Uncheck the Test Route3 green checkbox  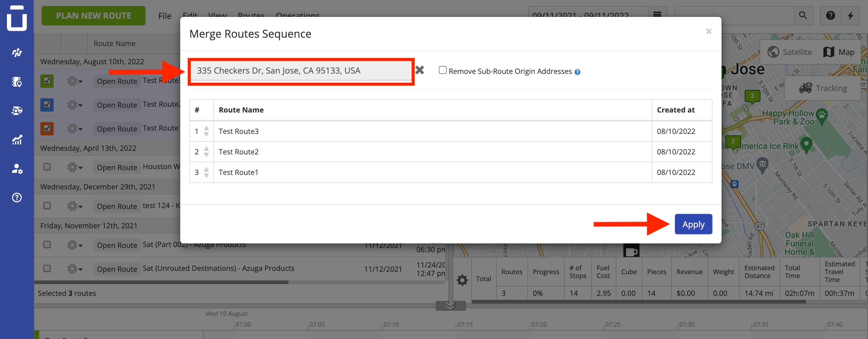pyautogui.click(x=47, y=81)
